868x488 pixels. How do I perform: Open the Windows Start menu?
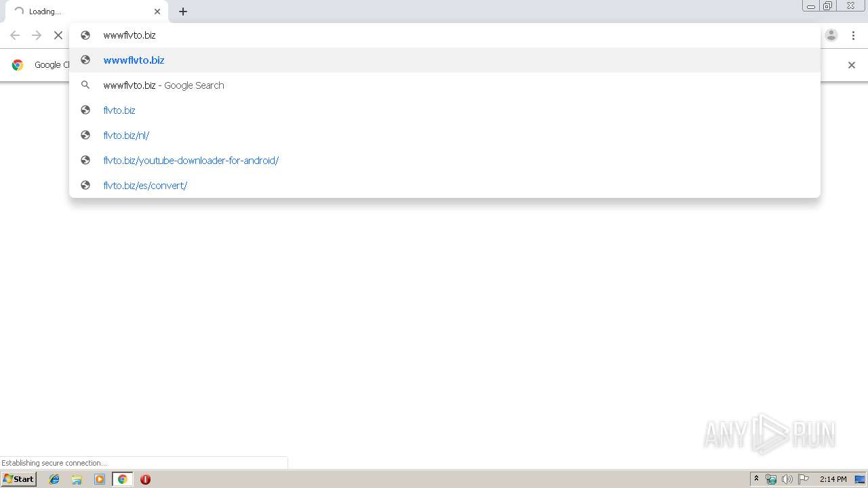click(x=18, y=479)
